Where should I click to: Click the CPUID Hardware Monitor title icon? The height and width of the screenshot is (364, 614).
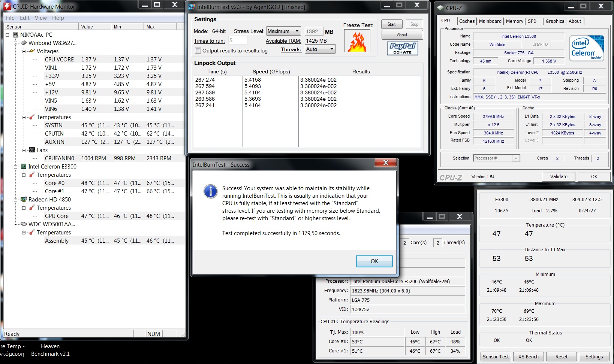[7, 6]
